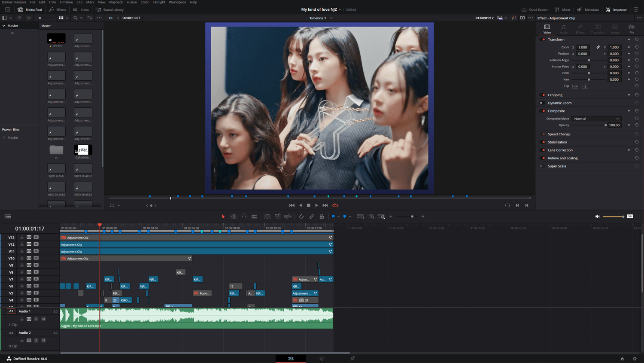Select the arrow Selection Mode tool
Image resolution: width=644 pixels, height=363 pixels.
(223, 217)
